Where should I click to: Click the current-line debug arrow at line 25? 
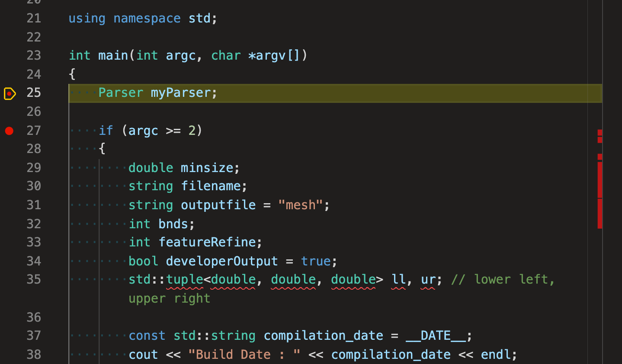(x=10, y=93)
